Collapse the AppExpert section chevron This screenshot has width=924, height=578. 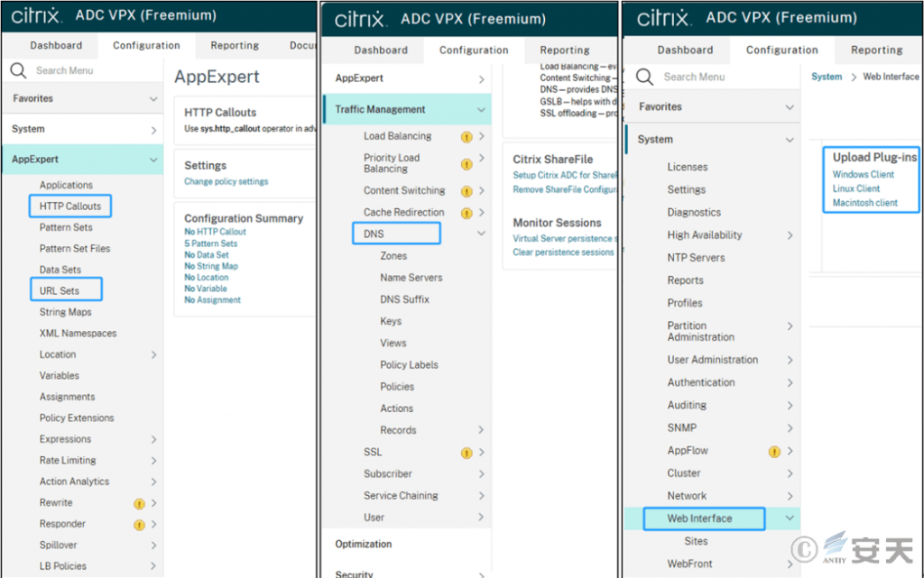coord(153,160)
